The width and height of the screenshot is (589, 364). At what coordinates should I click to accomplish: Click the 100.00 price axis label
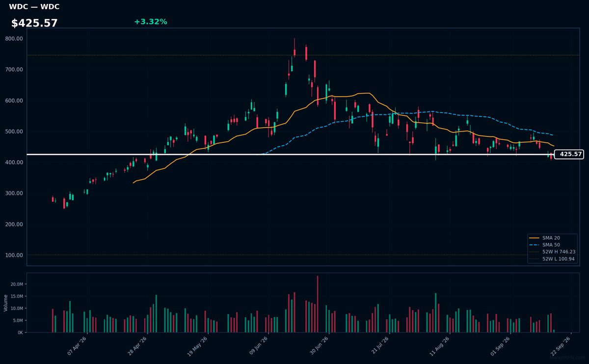(x=14, y=255)
